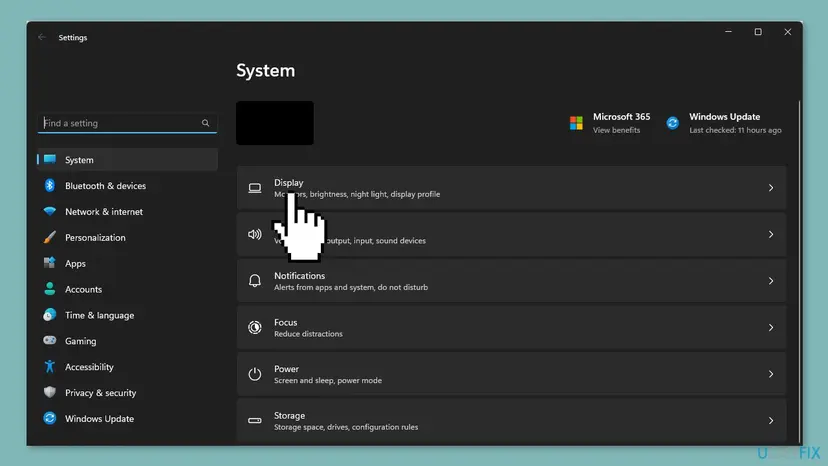Open Notifications settings row
The image size is (828, 466).
(x=511, y=281)
